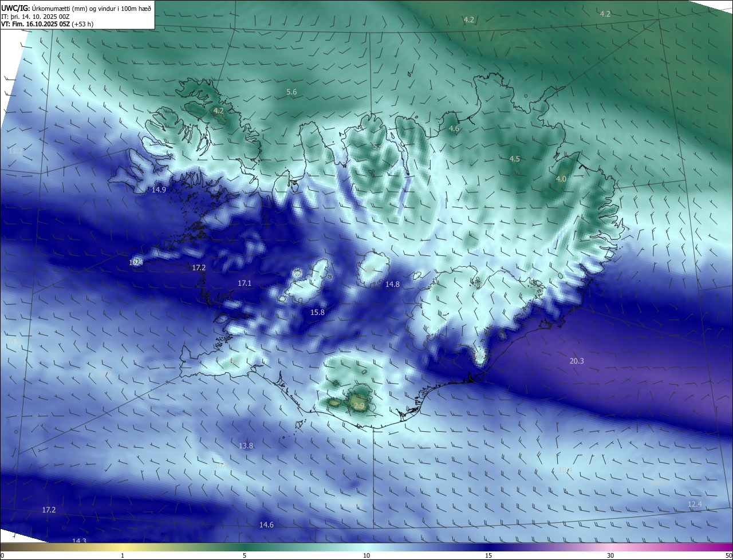
Task: Click the 20.3 value label on the map
Action: point(577,361)
